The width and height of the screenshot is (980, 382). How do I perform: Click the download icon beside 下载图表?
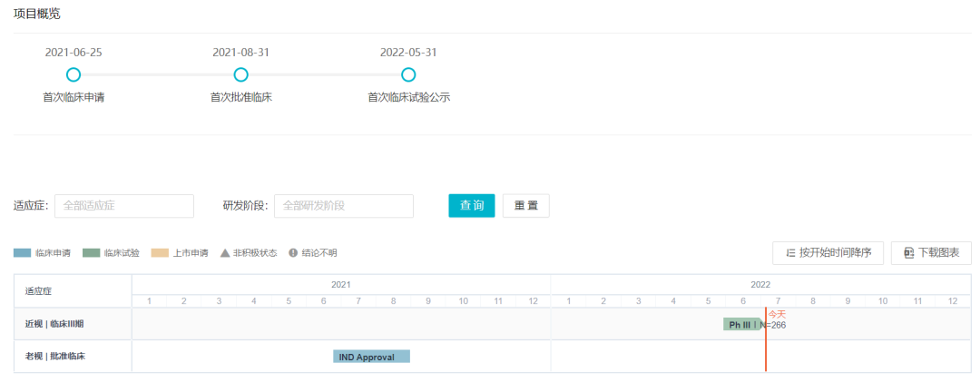(908, 253)
